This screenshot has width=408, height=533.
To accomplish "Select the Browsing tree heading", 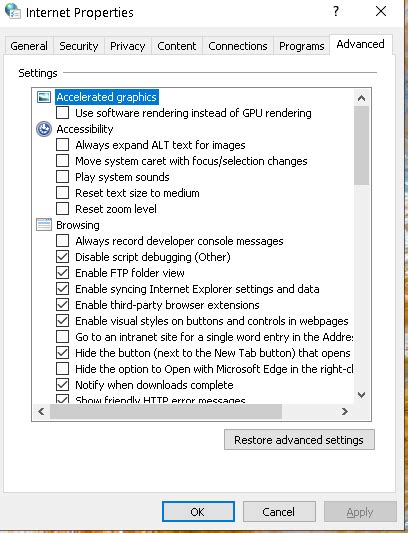I will 78,225.
